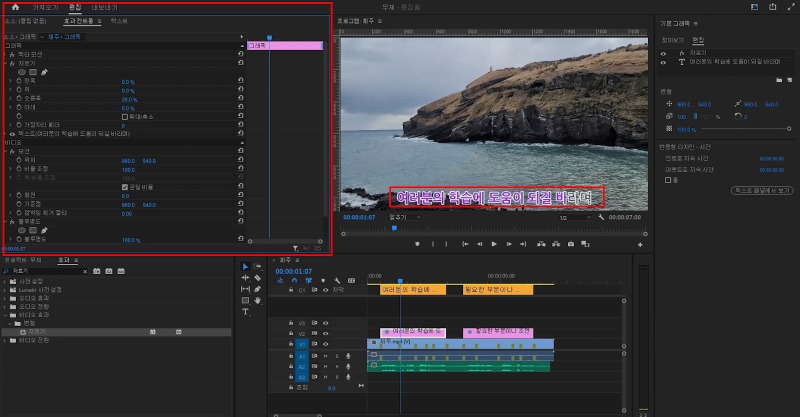Click the Home icon in the top bar

point(15,7)
